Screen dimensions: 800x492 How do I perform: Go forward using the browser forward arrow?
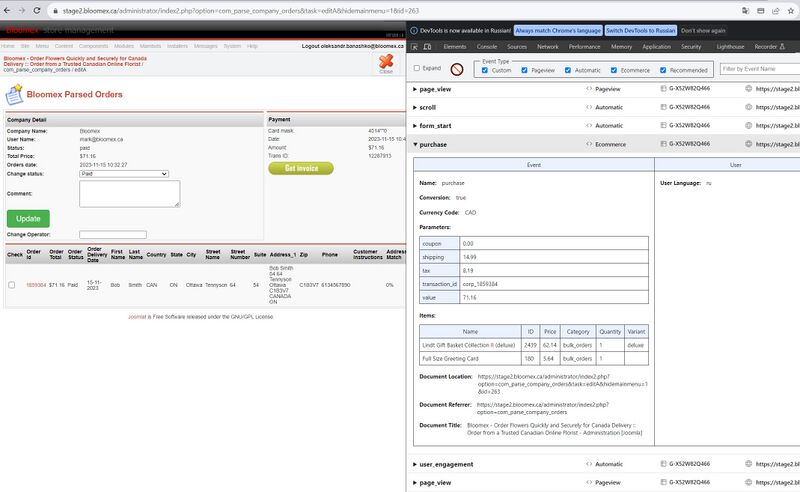[x=22, y=10]
